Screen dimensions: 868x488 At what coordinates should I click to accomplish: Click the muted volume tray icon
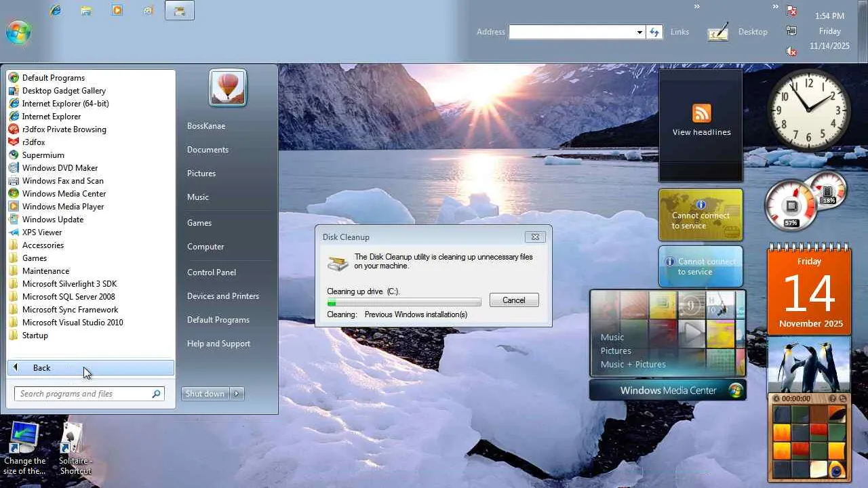[x=791, y=52]
